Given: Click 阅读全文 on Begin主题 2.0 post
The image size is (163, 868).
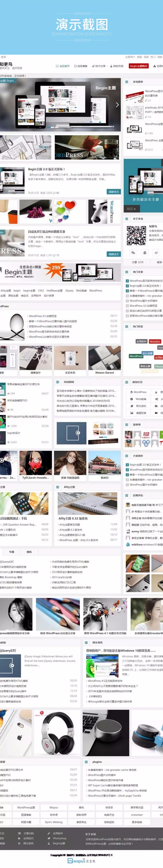Looking at the screenshot, I should point(114,192).
